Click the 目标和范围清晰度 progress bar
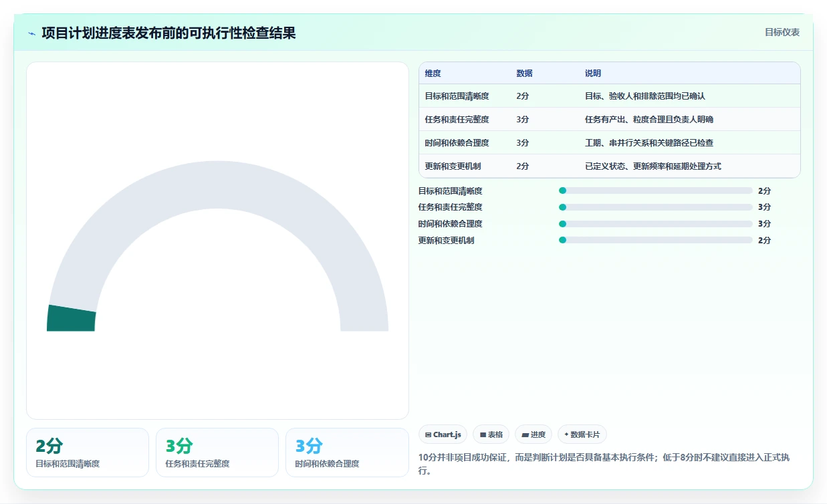 (655, 191)
